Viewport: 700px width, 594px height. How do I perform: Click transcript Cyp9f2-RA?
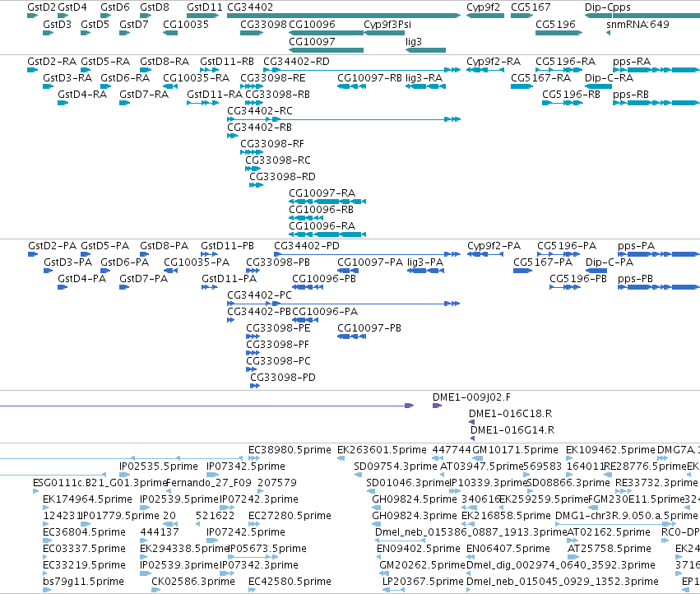tap(494, 61)
